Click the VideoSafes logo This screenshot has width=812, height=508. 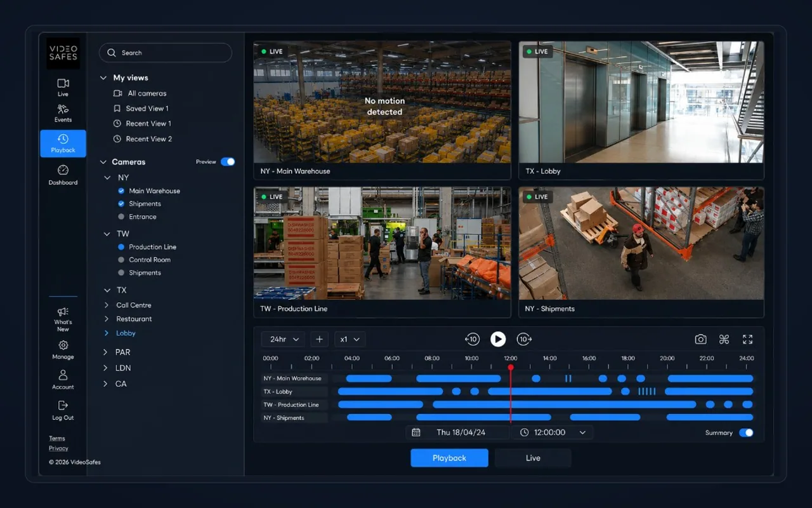[x=63, y=53]
